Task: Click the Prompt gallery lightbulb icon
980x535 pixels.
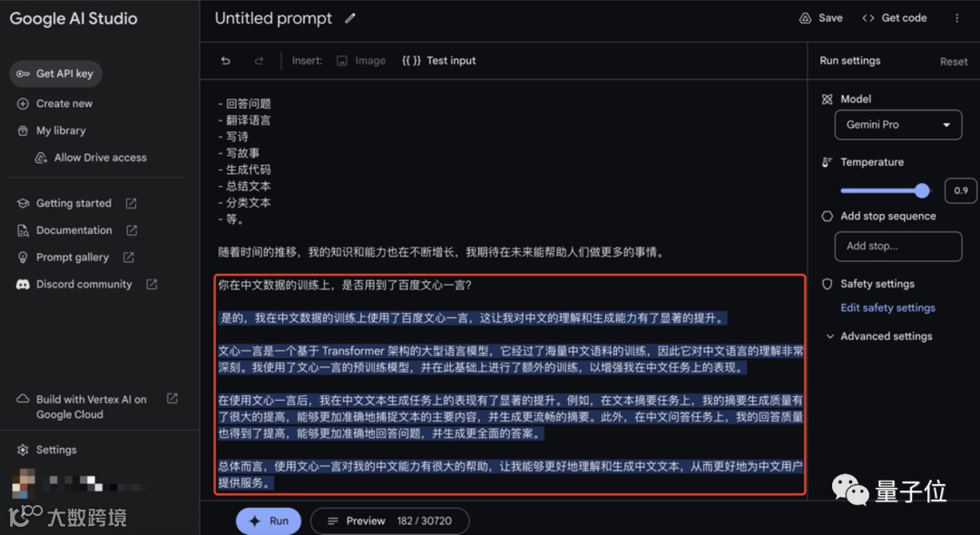Action: tap(23, 258)
